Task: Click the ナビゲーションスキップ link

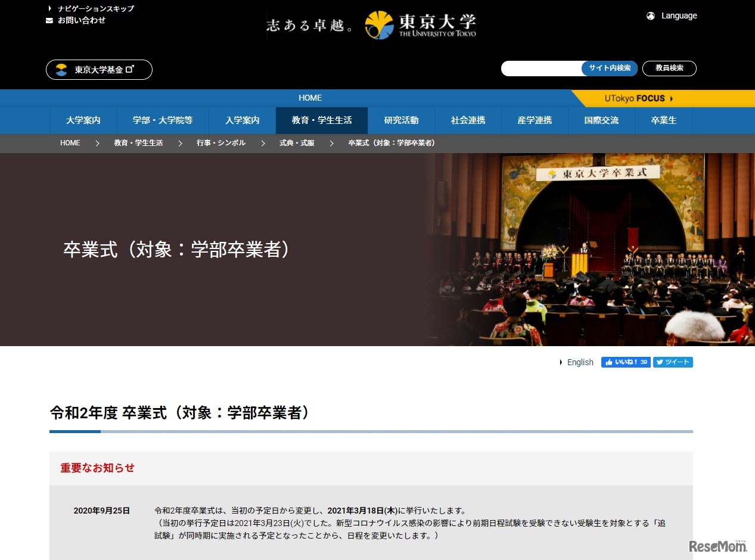Action: tap(96, 9)
